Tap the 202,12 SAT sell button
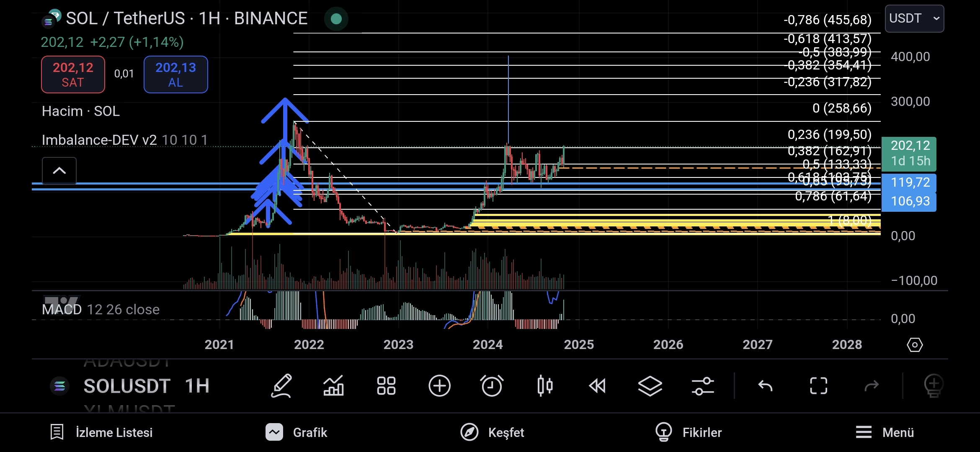Screen dimensions: 980x452 point(73,74)
